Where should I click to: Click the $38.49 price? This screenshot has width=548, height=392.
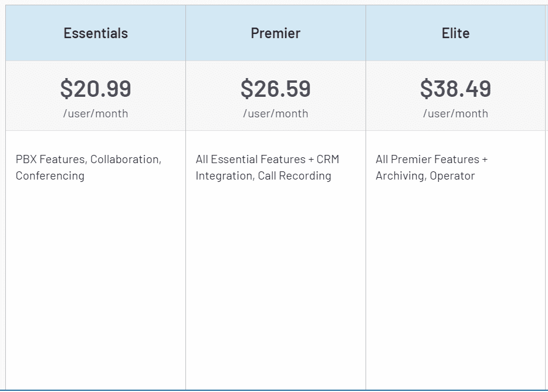456,89
